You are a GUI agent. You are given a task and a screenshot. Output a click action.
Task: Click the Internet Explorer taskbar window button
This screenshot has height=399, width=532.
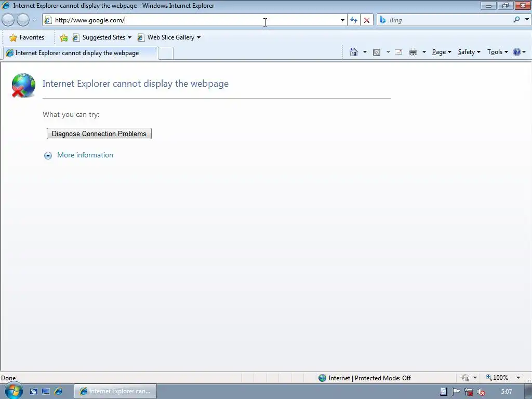tap(115, 391)
